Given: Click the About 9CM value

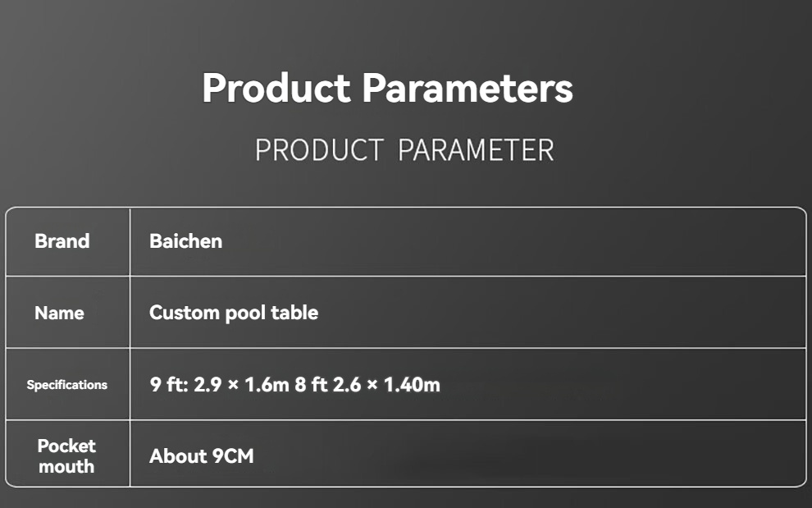Looking at the screenshot, I should [202, 456].
